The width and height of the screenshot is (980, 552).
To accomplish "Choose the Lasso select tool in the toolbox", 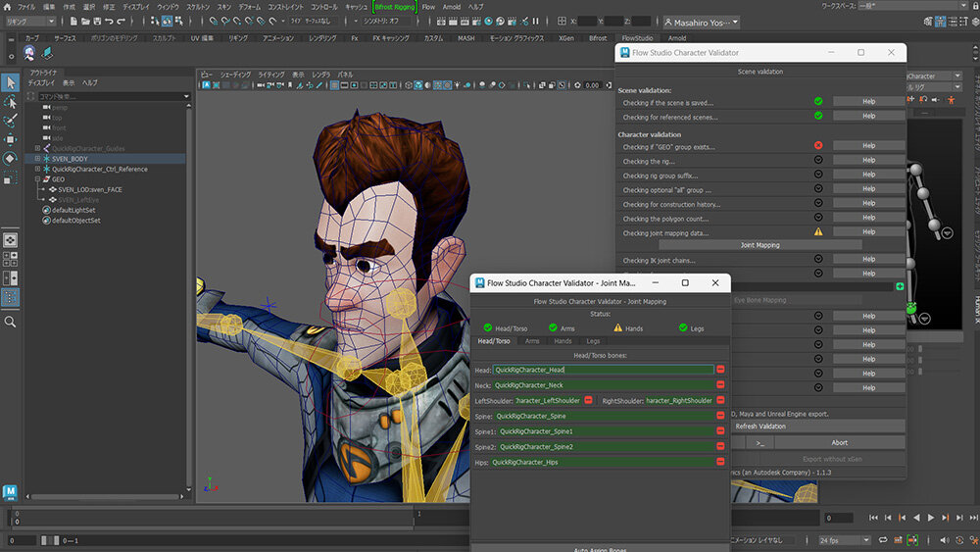I will point(10,102).
